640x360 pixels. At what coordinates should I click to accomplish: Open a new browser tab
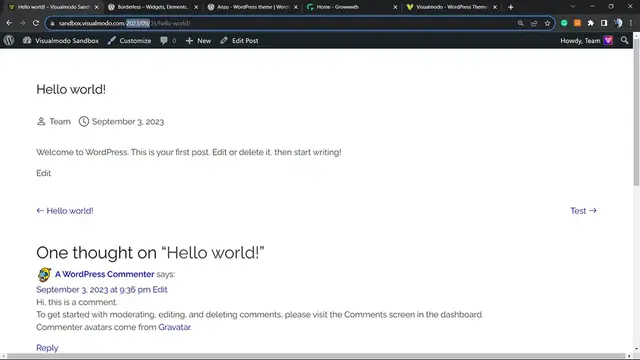[511, 7]
